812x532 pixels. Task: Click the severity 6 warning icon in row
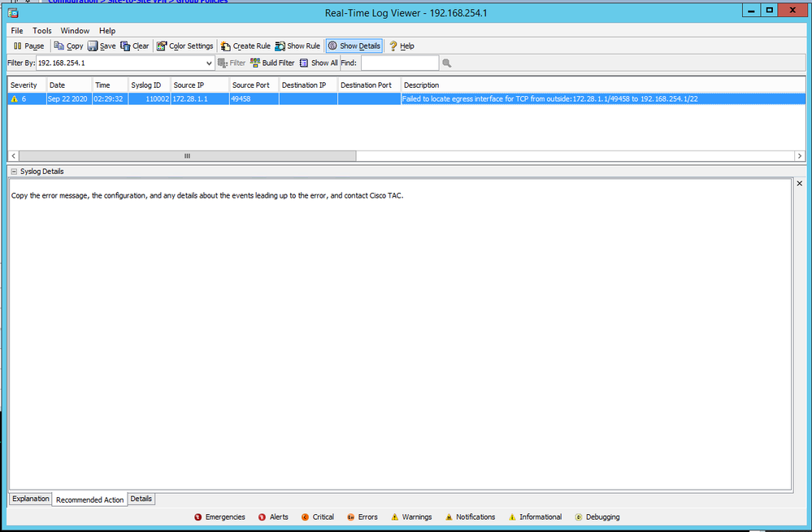point(15,98)
